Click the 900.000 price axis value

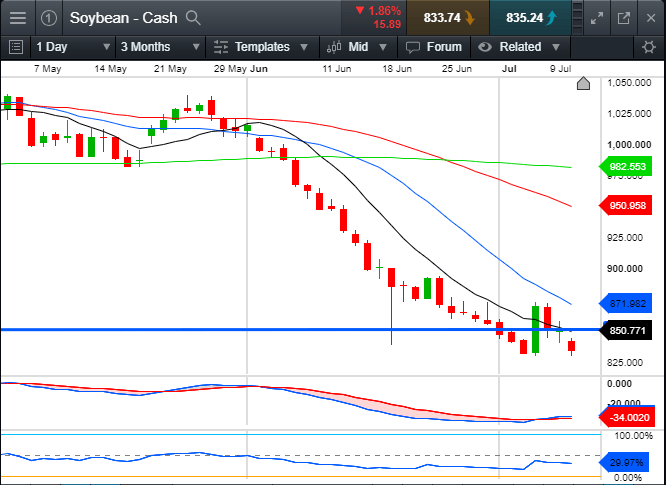click(x=625, y=269)
